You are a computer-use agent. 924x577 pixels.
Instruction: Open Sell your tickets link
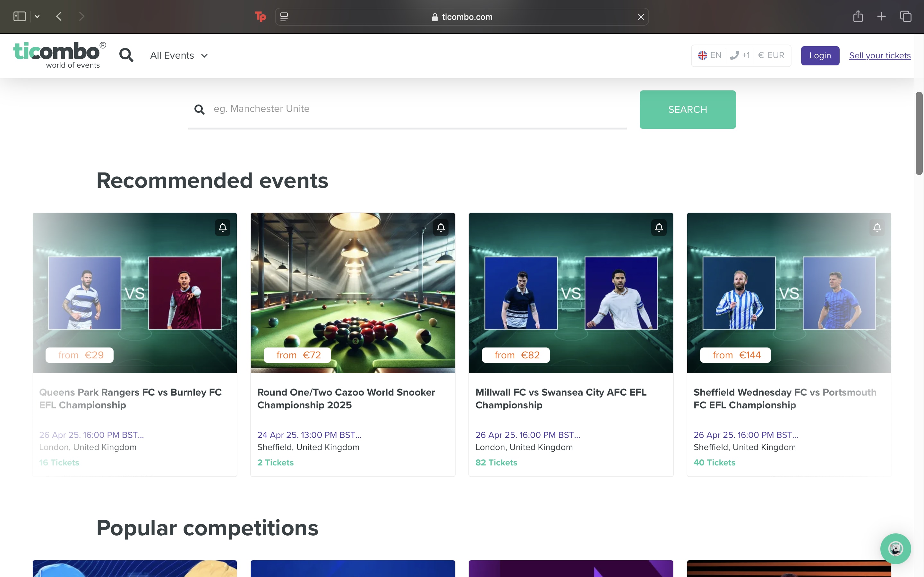tap(879, 56)
